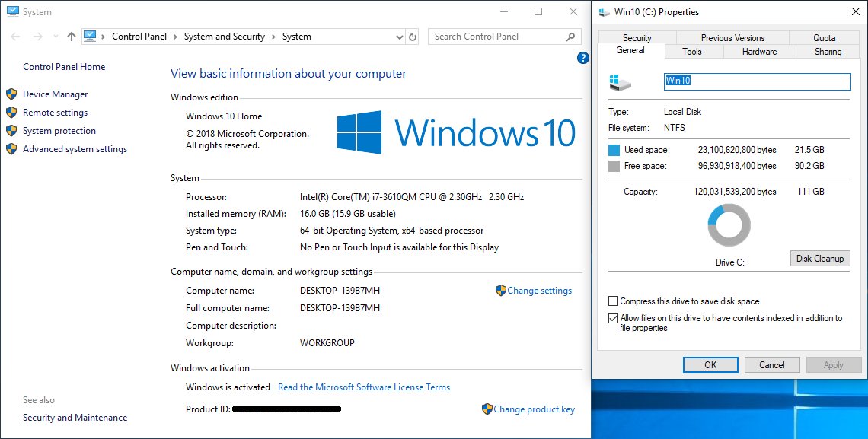Click the computer name DESKTOP-139B7MH value
The height and width of the screenshot is (439, 868).
(x=340, y=291)
